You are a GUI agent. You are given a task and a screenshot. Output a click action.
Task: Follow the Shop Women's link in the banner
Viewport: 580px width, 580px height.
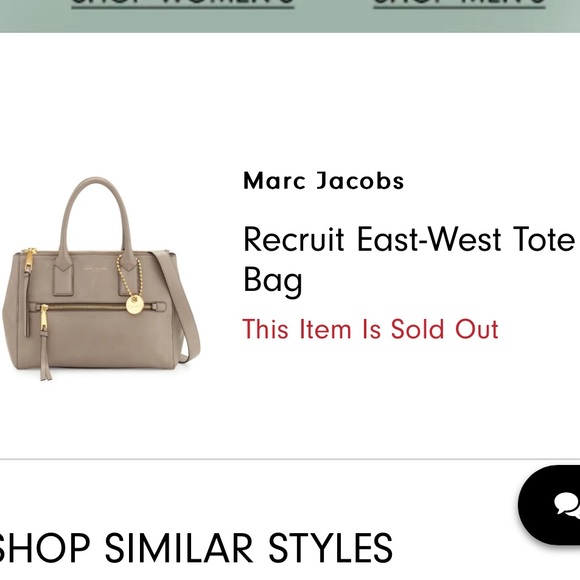(x=183, y=3)
